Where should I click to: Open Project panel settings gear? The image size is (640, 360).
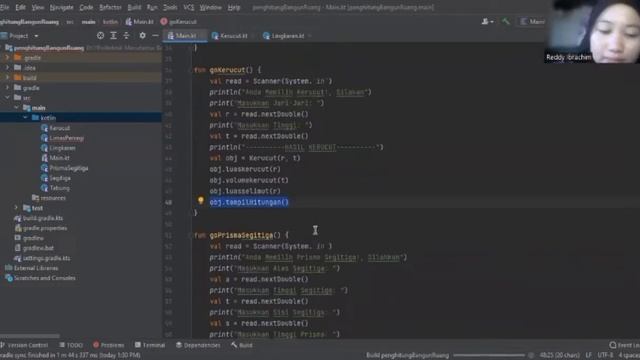tap(142, 36)
